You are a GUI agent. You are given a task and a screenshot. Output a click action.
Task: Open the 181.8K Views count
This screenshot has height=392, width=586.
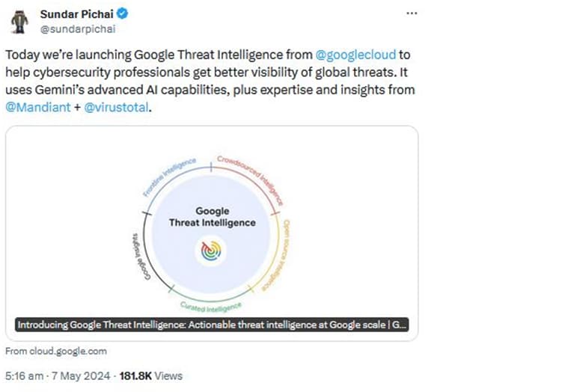[150, 376]
